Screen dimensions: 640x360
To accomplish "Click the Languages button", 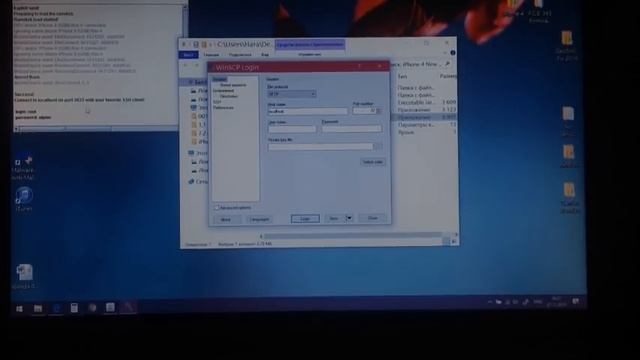I will [259, 220].
